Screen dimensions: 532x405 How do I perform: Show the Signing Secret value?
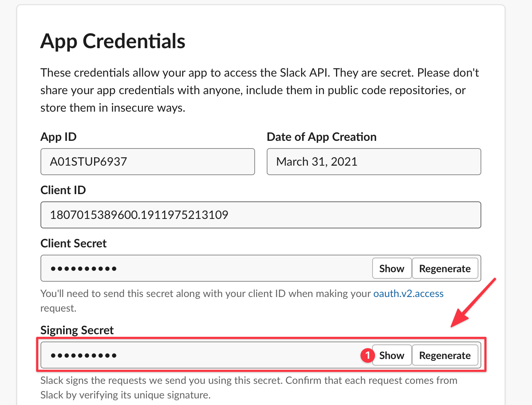392,355
